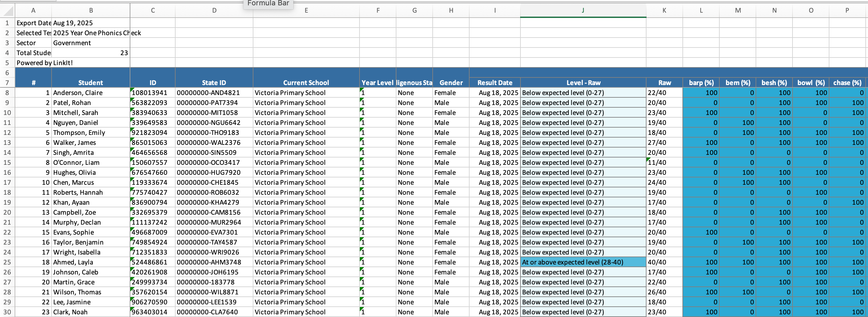Select the row 25 header
This screenshot has height=317, width=868.
7,262
